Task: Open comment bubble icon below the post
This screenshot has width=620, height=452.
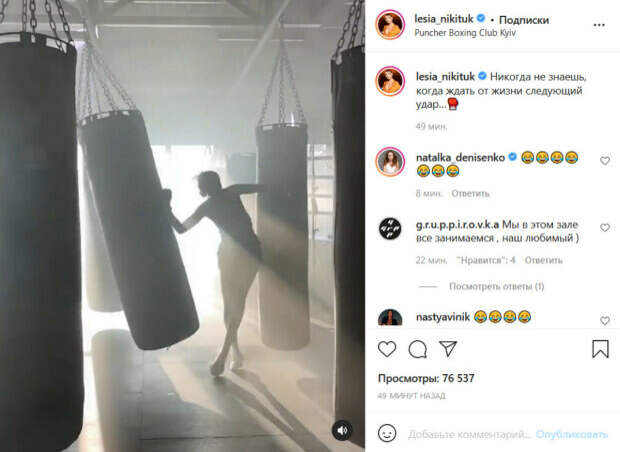Action: 418,349
